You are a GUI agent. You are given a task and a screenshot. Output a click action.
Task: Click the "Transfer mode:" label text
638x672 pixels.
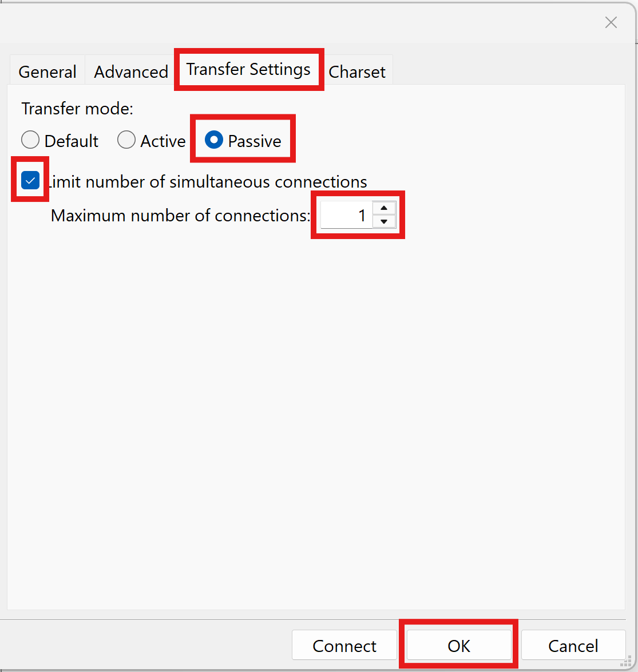[x=77, y=108]
